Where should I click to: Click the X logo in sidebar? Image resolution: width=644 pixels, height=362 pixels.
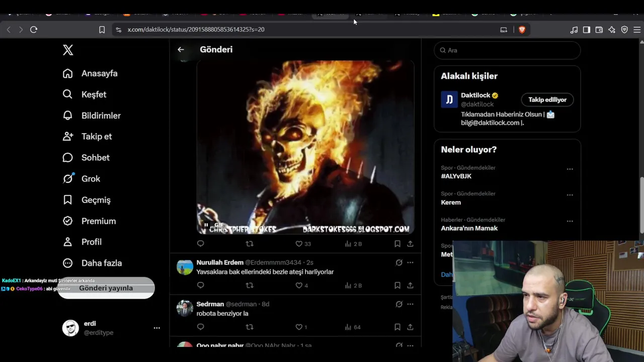coord(68,50)
